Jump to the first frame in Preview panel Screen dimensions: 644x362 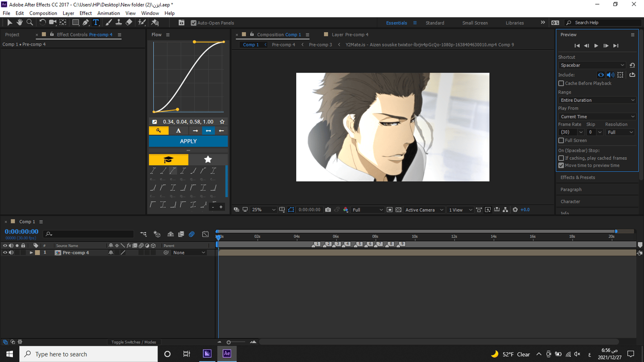[x=577, y=46]
